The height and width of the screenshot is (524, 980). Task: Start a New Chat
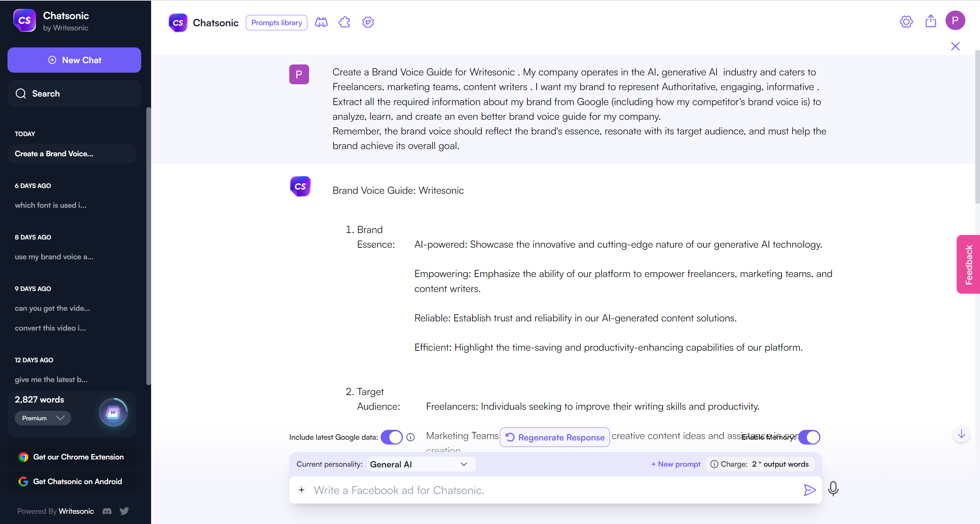(74, 60)
